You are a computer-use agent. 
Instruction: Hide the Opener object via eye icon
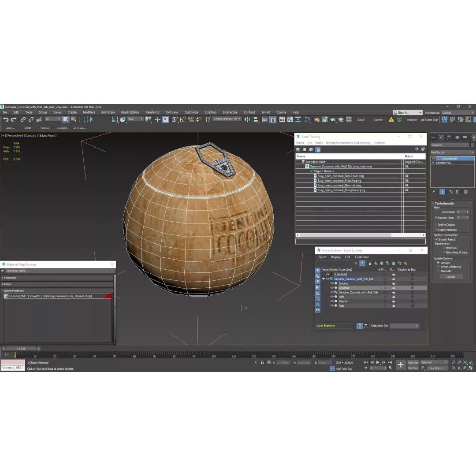coord(332,301)
